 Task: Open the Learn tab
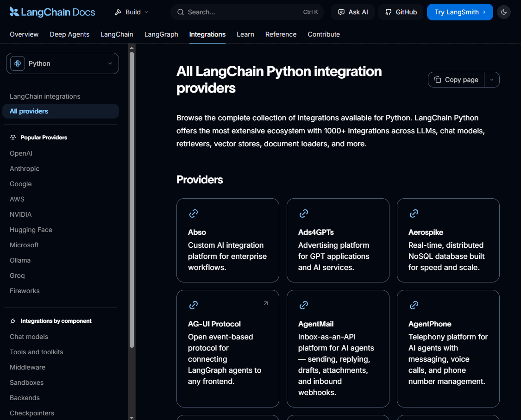click(245, 34)
